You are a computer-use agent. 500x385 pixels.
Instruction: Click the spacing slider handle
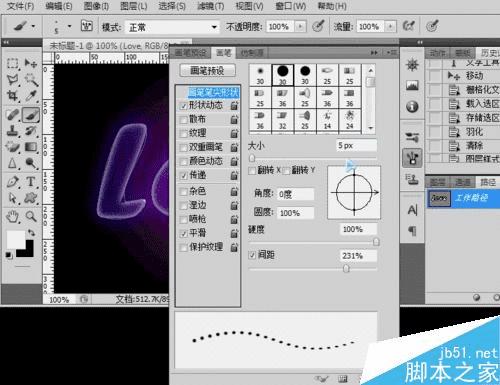[x=346, y=268]
